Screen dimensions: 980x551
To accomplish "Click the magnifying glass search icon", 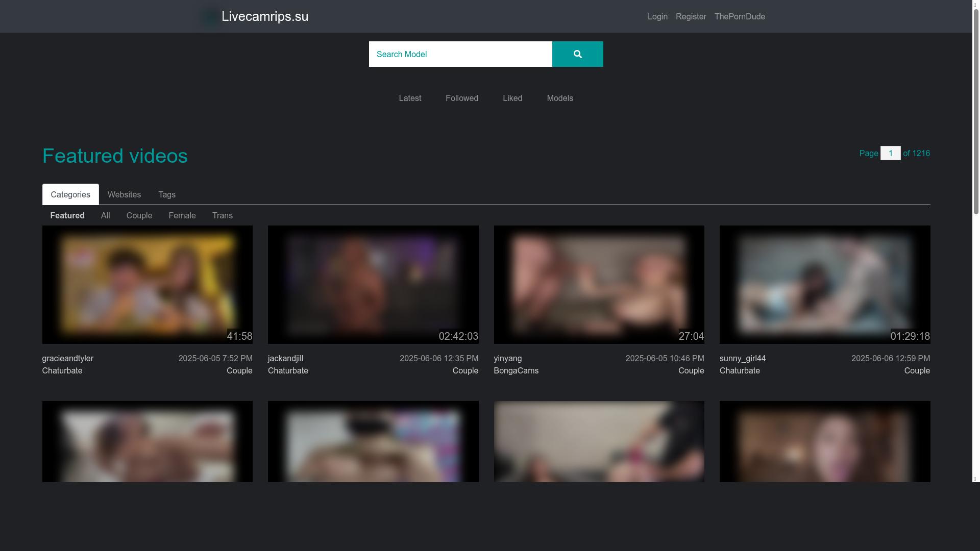I will coord(577,54).
